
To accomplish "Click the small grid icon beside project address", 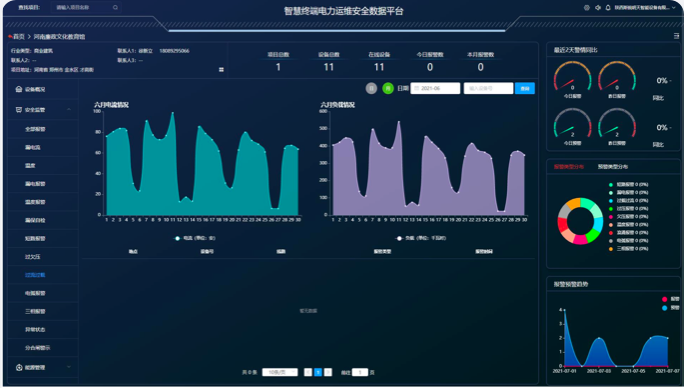I will point(221,69).
